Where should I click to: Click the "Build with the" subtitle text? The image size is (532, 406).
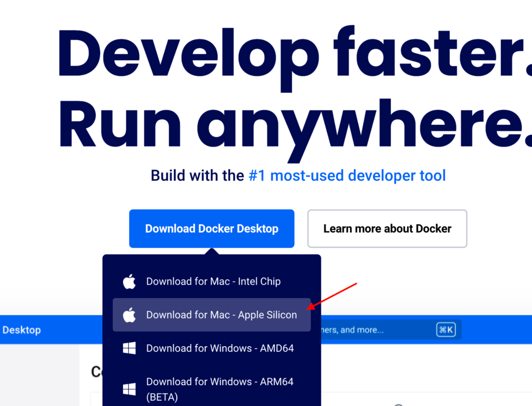tap(197, 176)
